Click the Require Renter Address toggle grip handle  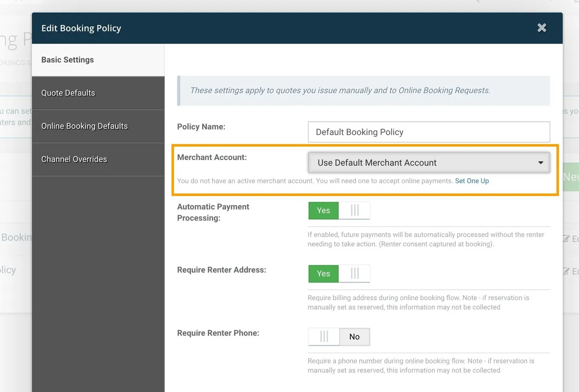point(355,273)
